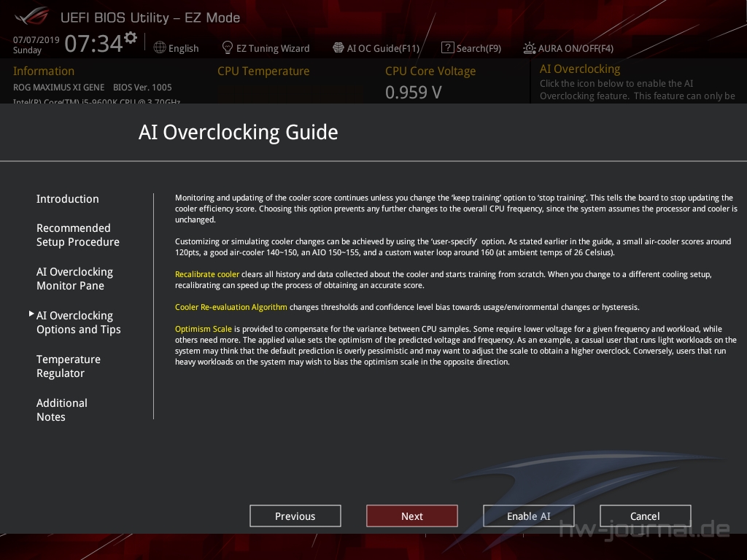Click the AI OC Guide brain icon
Image resolution: width=747 pixels, height=560 pixels.
click(x=338, y=47)
